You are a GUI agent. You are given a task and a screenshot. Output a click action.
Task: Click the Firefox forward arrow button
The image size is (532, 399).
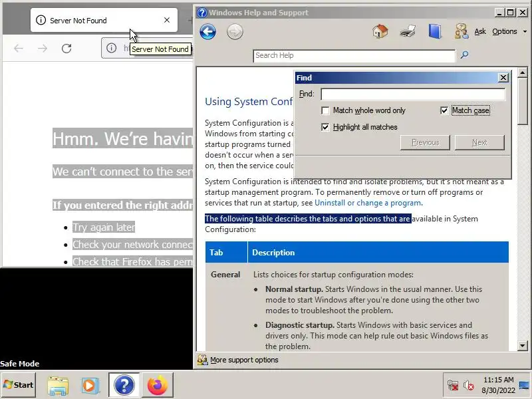coord(43,49)
